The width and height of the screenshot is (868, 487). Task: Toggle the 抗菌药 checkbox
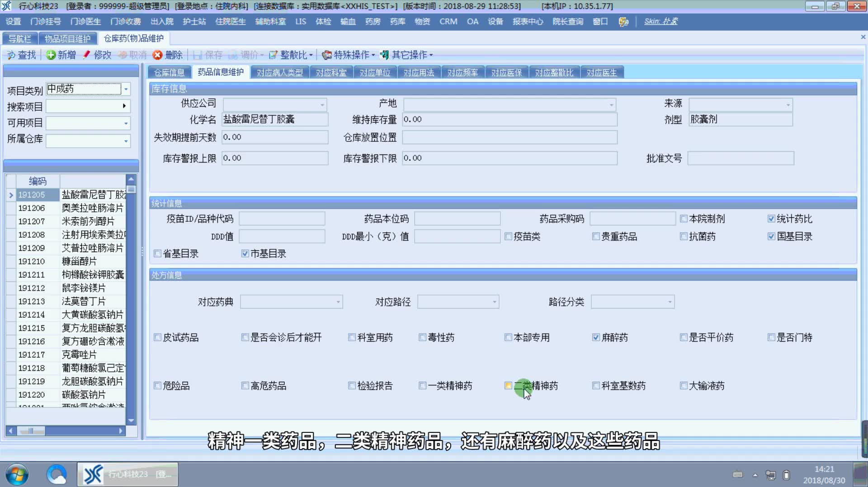(684, 236)
